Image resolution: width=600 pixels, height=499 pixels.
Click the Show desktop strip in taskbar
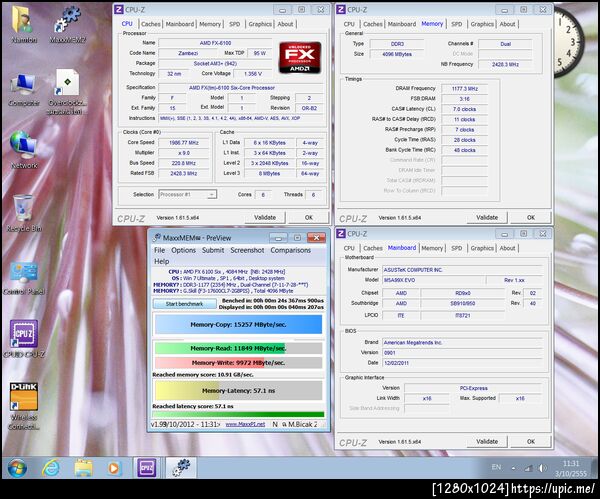coord(595,468)
